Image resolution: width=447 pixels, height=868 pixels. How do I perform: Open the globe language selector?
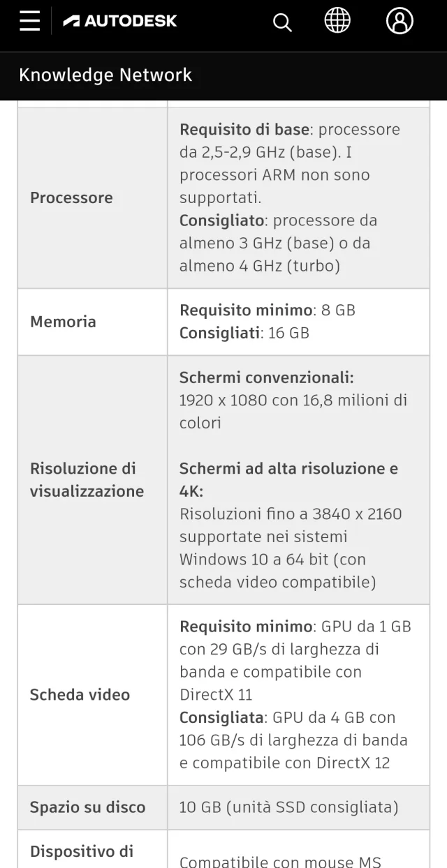click(337, 21)
